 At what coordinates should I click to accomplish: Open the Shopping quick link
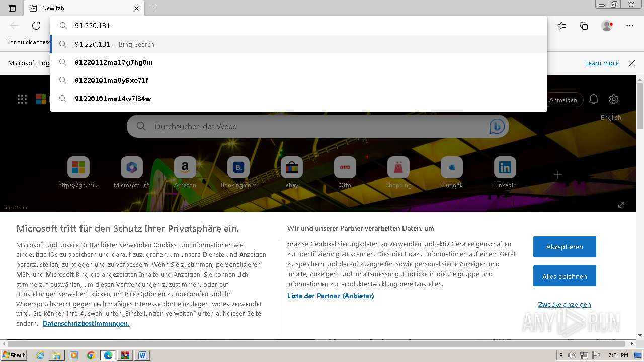[398, 172]
